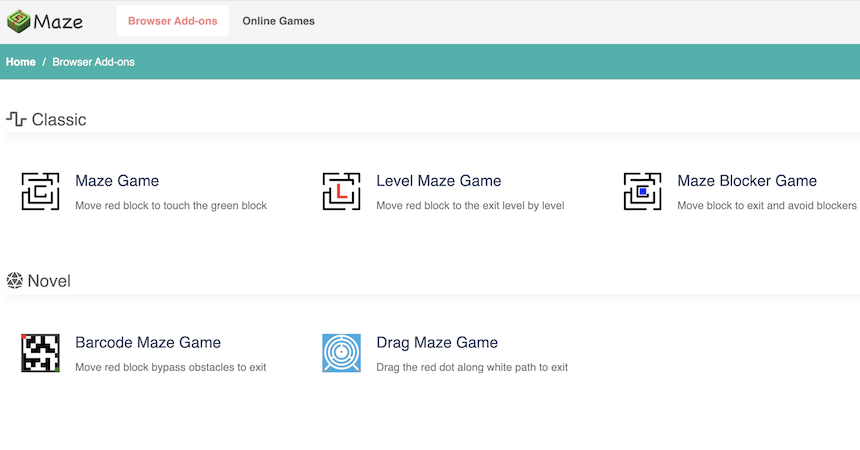Click the 'Drag the red dot' description

(472, 367)
